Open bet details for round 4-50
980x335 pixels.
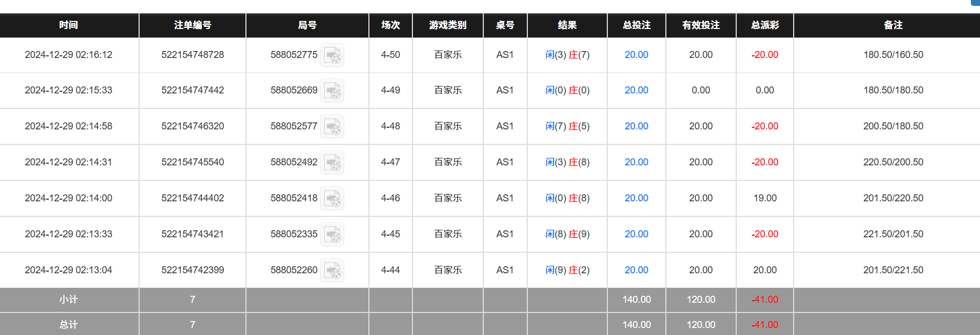click(x=636, y=55)
